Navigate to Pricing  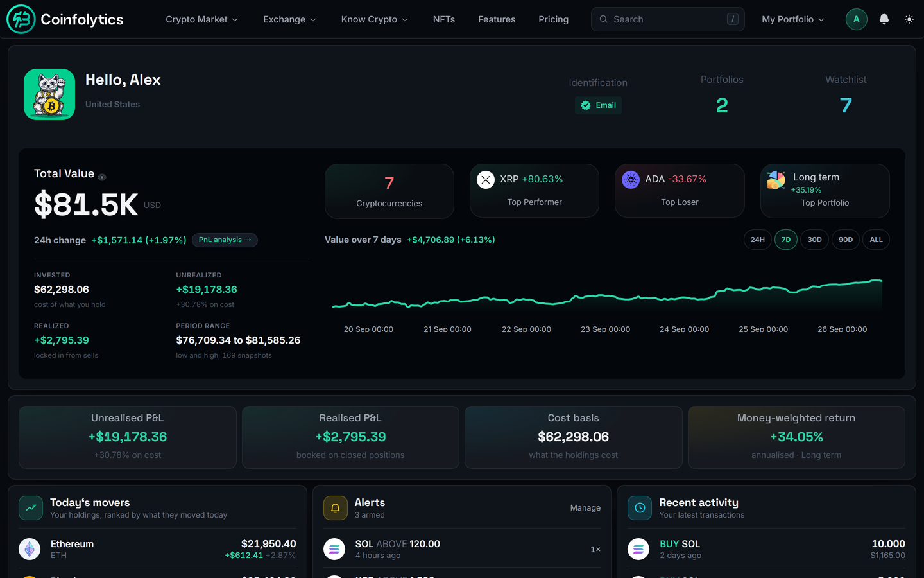(554, 19)
